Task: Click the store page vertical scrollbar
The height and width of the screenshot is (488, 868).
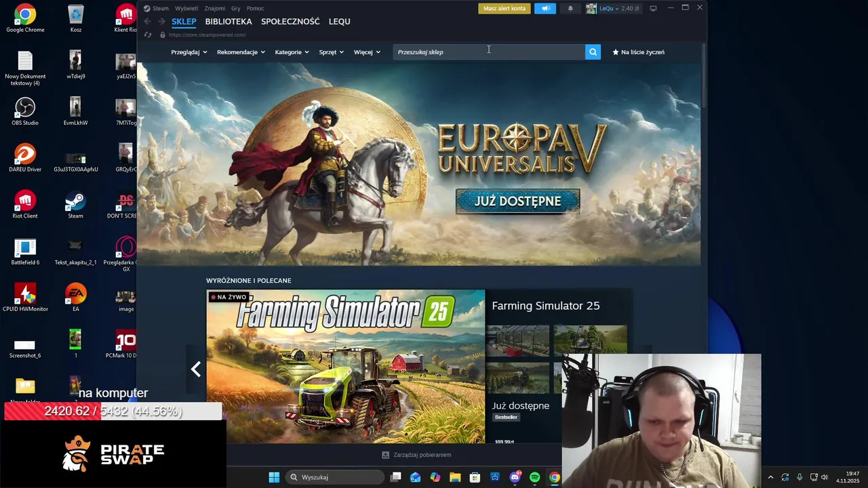Action: click(x=704, y=75)
